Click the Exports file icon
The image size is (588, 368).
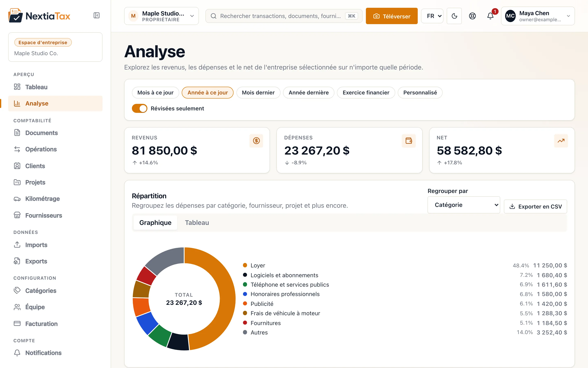17,261
